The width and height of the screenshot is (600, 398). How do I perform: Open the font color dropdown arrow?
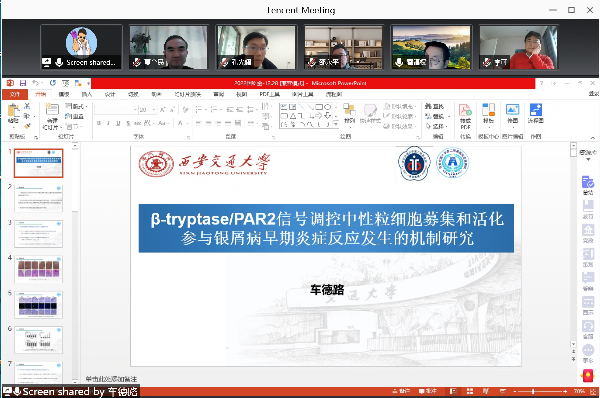(x=187, y=123)
